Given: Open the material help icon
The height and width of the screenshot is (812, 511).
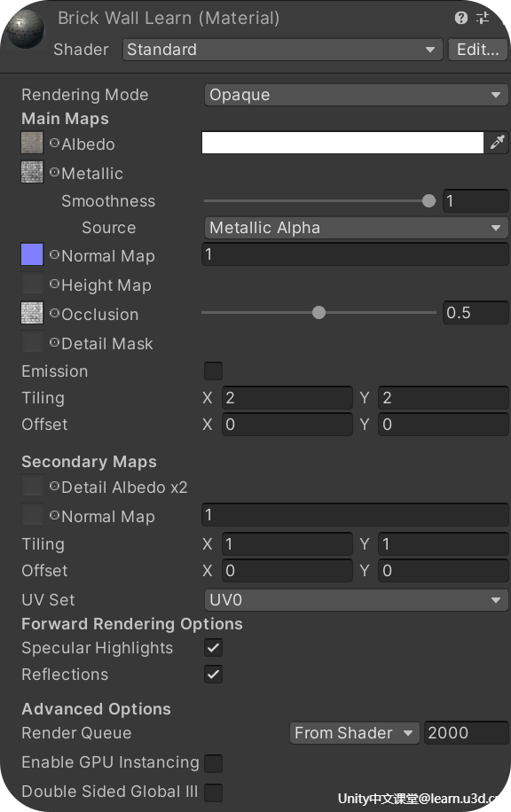Looking at the screenshot, I should 460,18.
